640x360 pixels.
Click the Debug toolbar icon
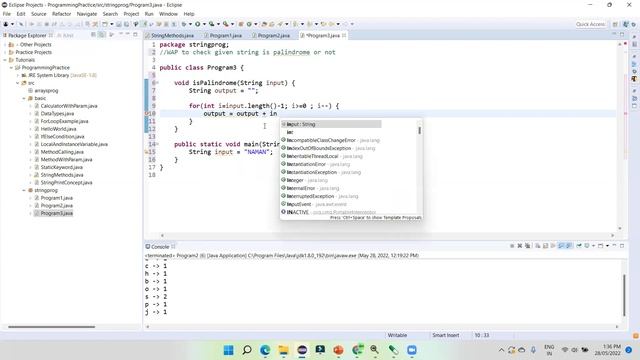pyautogui.click(x=184, y=24)
